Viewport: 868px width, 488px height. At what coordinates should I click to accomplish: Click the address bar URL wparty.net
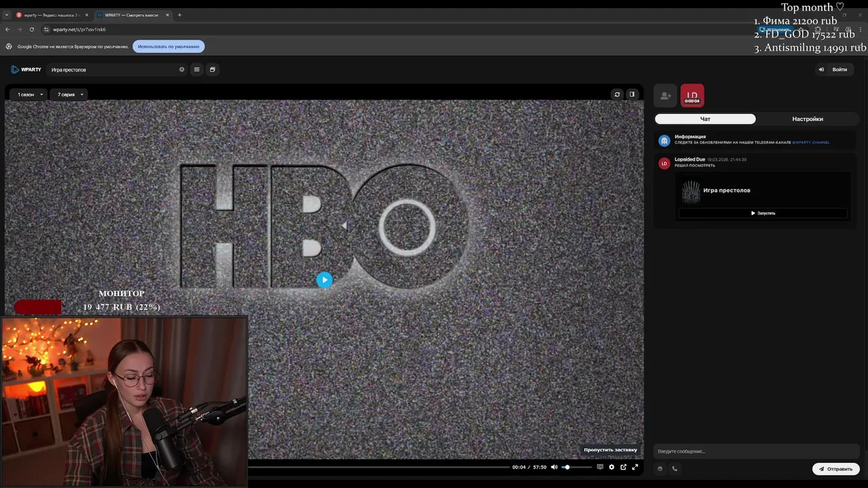79,29
